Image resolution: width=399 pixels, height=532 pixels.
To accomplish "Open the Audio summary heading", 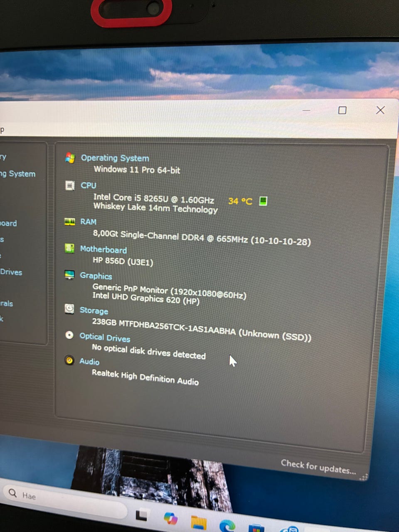I will click(89, 361).
